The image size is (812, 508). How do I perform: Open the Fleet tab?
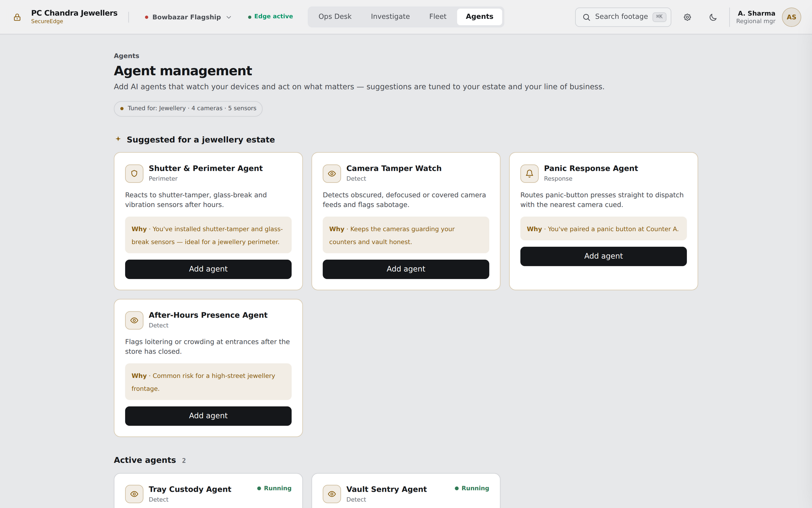click(x=438, y=17)
